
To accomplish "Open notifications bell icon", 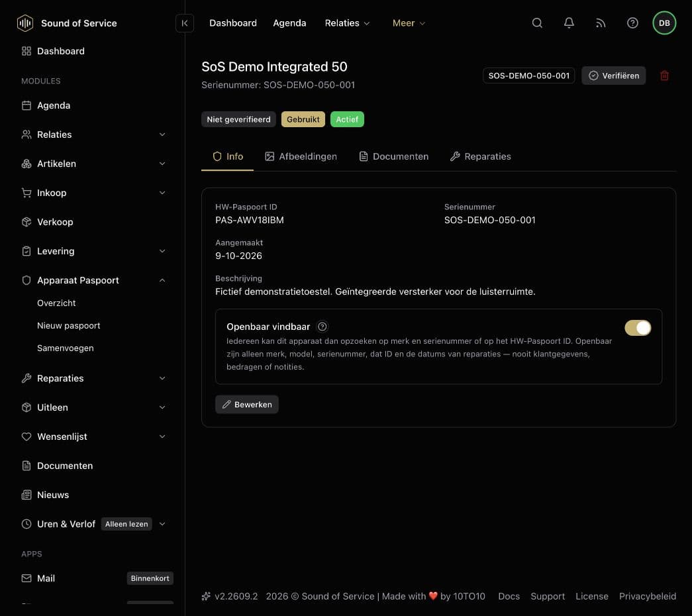I will (569, 23).
